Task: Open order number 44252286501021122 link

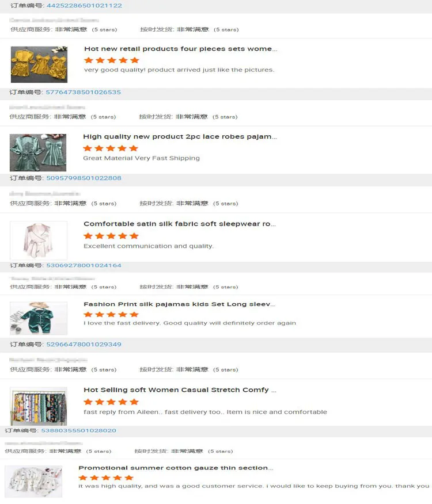Action: click(x=84, y=5)
